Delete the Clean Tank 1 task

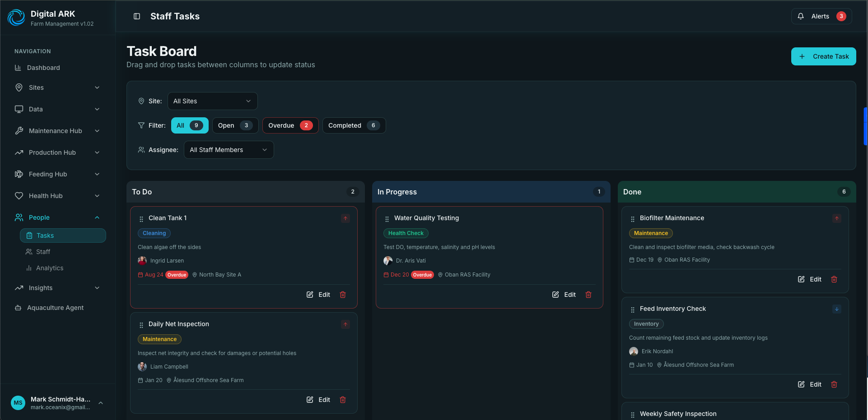343,295
